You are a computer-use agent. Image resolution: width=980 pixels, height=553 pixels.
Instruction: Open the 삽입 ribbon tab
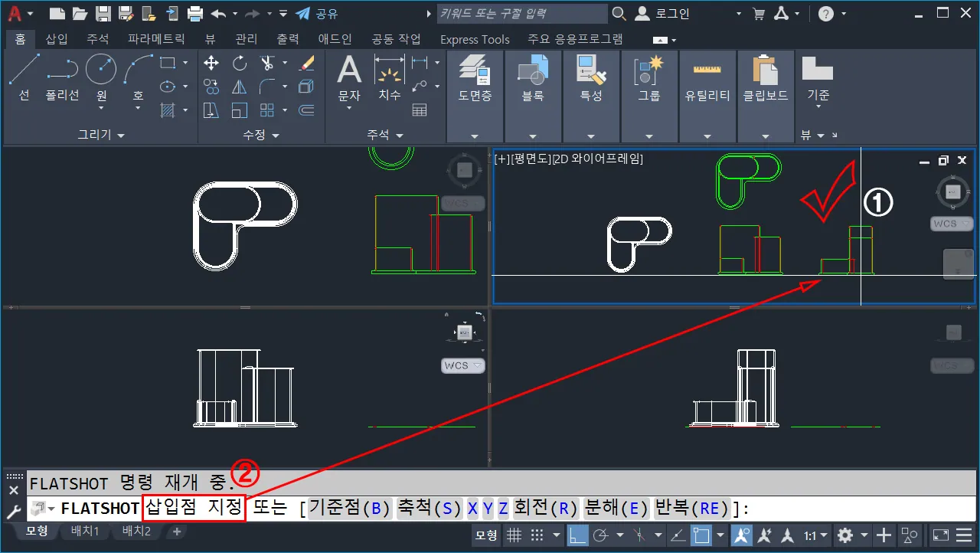click(57, 39)
